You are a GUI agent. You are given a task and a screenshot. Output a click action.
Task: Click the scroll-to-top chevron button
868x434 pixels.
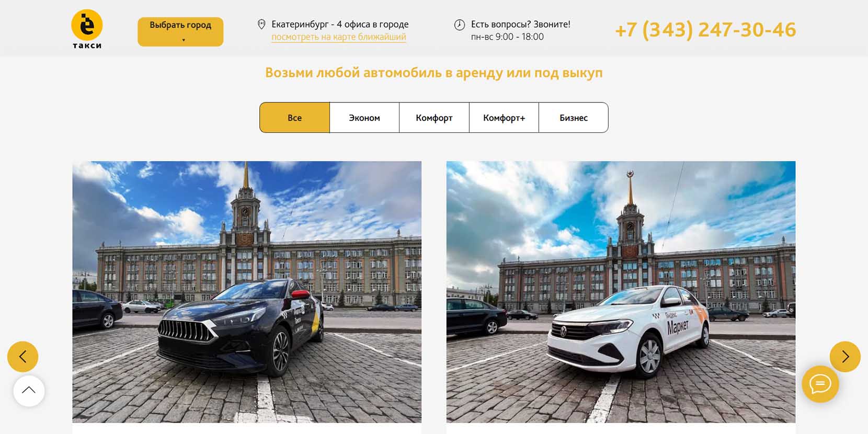click(29, 391)
